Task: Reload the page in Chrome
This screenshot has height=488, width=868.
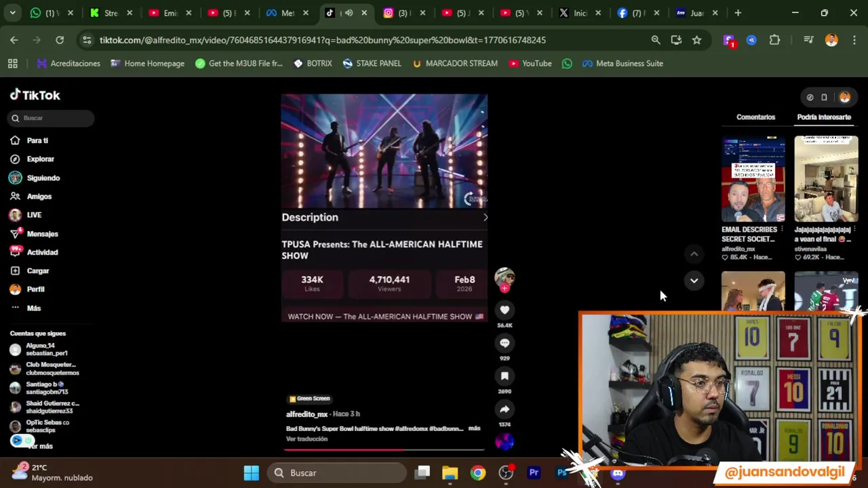Action: (60, 40)
